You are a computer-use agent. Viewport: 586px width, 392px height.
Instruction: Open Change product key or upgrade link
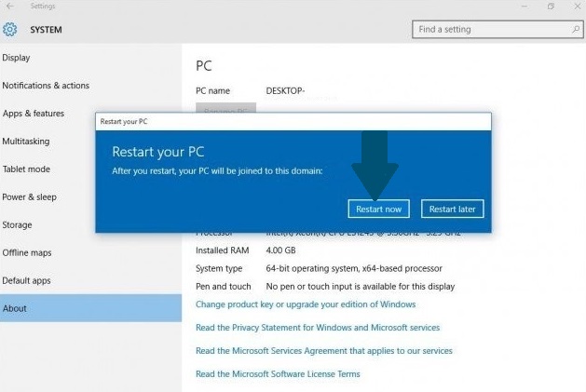point(306,304)
